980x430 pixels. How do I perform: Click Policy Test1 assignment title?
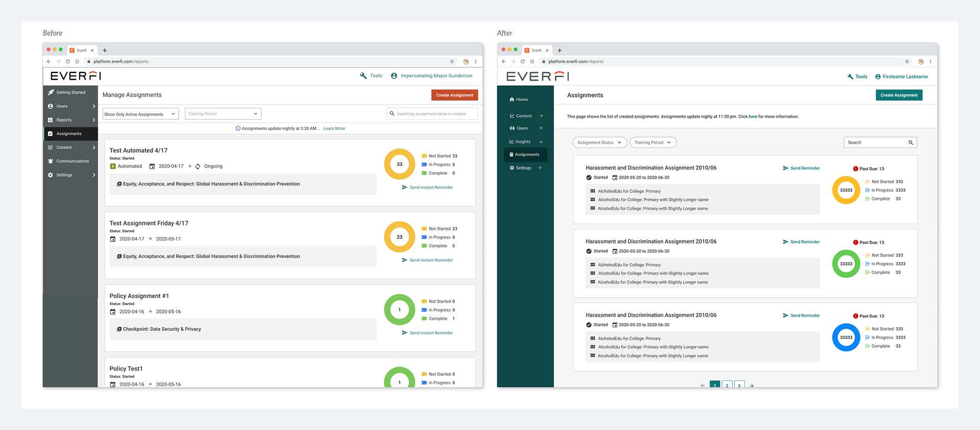point(126,369)
